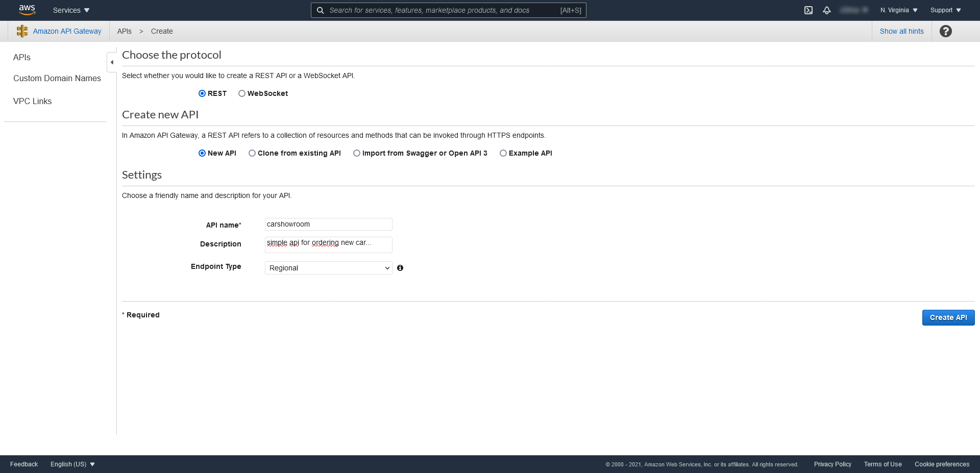Click the Create new API heading

[160, 115]
